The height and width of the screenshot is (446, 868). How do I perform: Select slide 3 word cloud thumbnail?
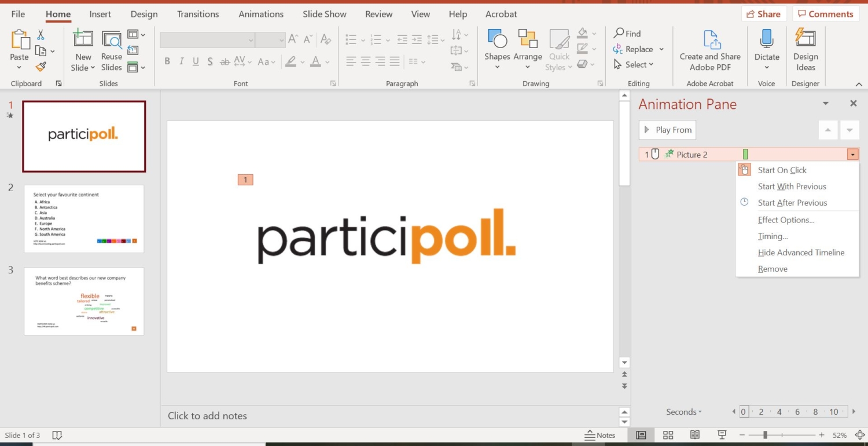(x=84, y=301)
